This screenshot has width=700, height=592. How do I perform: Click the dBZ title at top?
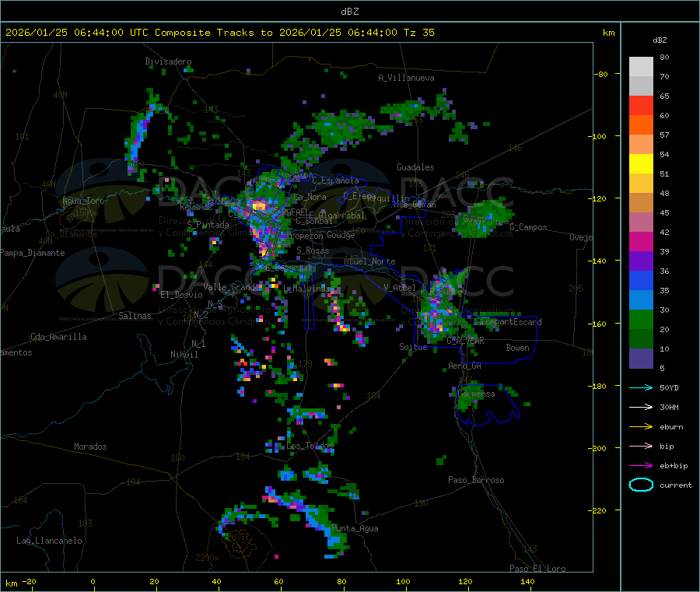coord(349,12)
